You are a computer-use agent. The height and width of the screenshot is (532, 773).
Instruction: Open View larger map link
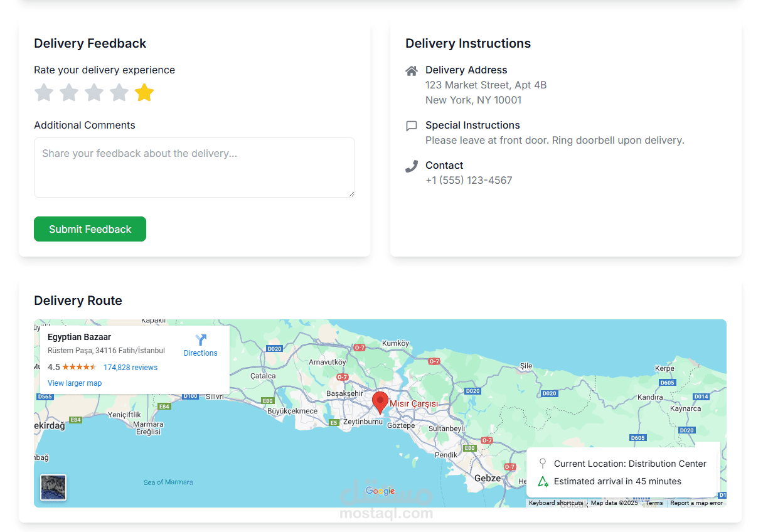(75, 383)
